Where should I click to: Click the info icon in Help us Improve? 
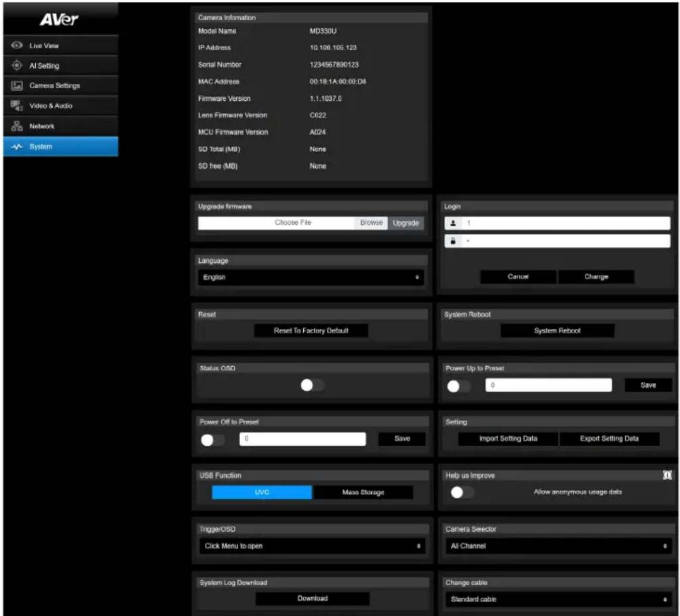point(667,475)
